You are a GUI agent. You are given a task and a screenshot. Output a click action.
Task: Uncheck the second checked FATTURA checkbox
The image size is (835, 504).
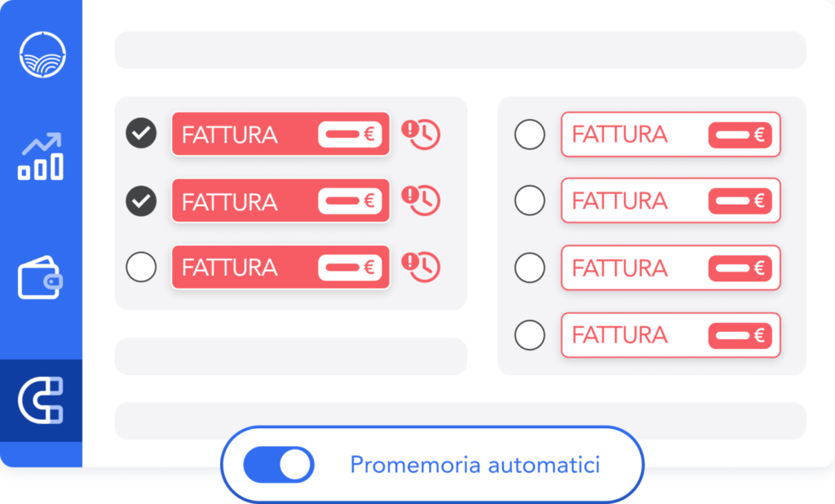click(x=142, y=201)
